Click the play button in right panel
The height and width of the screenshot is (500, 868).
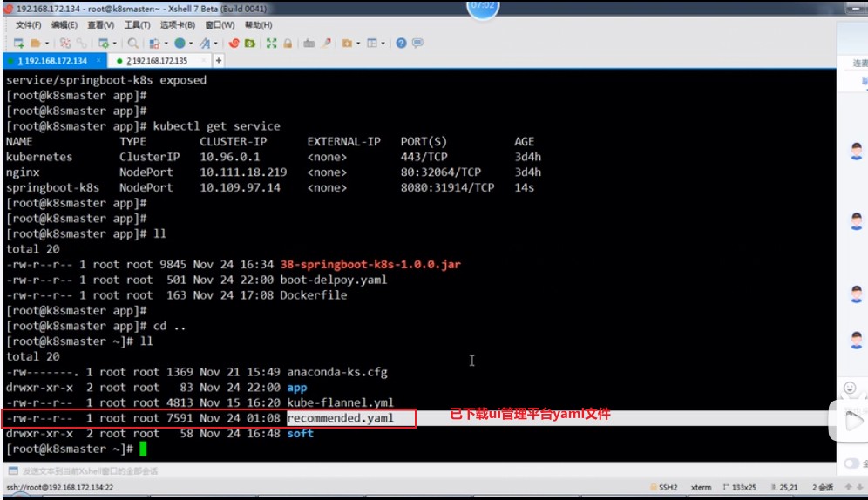(854, 422)
